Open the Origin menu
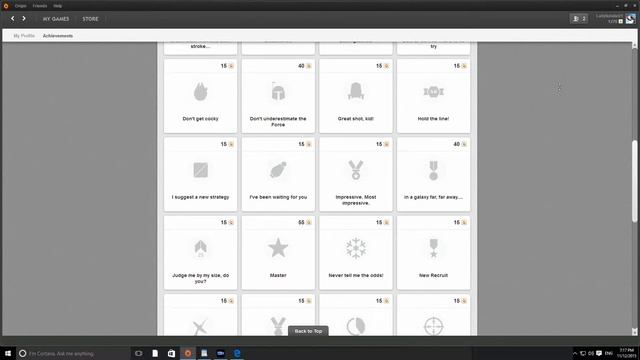The image size is (640, 360). pyautogui.click(x=20, y=6)
